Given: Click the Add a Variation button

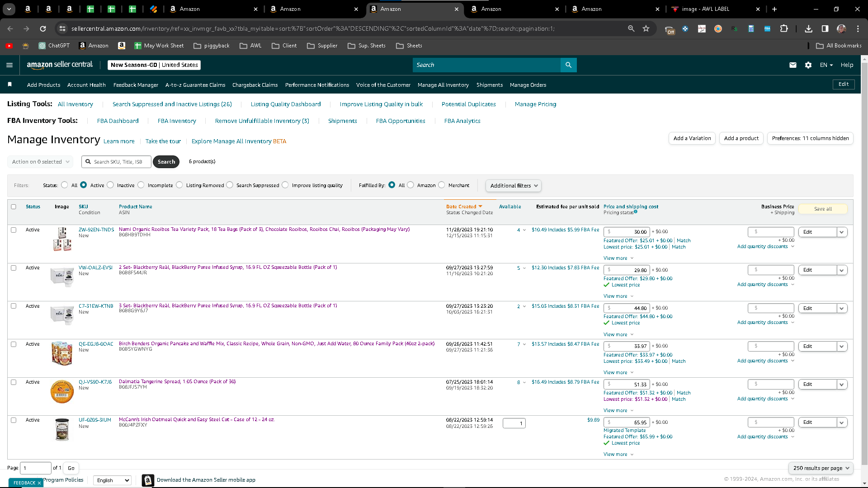Looking at the screenshot, I should pyautogui.click(x=692, y=138).
